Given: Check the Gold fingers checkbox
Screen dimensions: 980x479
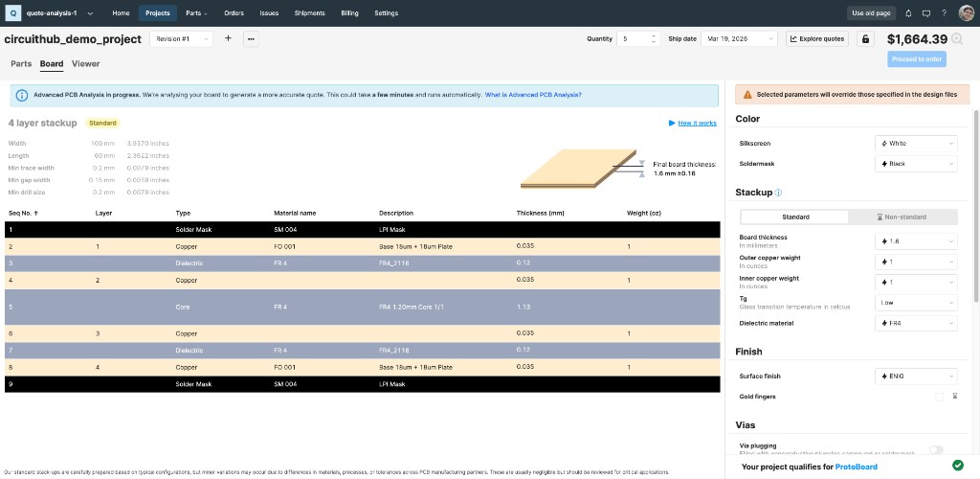Looking at the screenshot, I should click(x=940, y=397).
